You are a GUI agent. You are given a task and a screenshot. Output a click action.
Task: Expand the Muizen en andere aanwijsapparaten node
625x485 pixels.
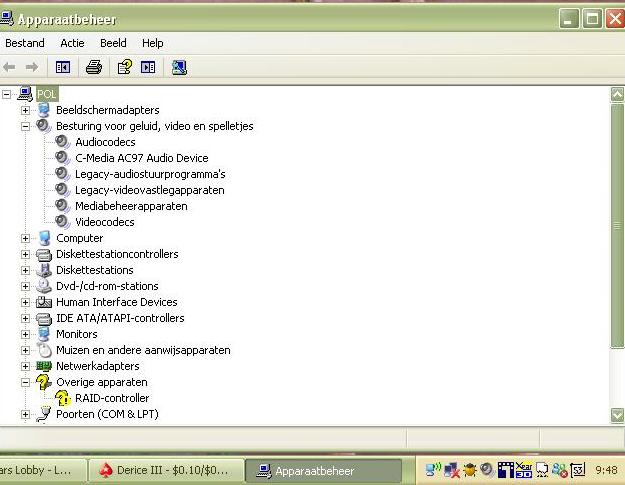pos(25,350)
